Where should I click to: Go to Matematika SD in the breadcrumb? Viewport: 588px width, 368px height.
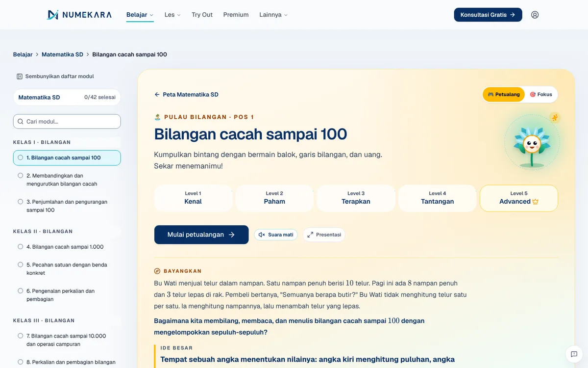click(x=62, y=54)
